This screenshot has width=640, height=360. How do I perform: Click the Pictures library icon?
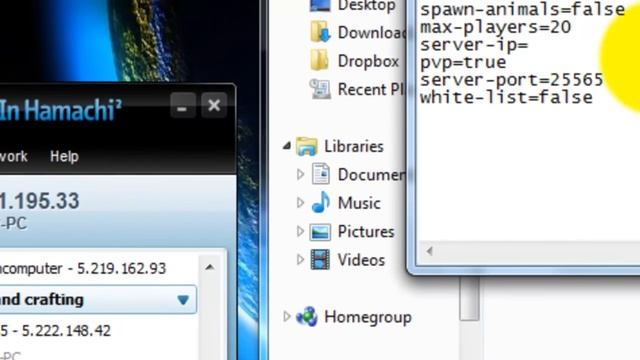click(320, 232)
